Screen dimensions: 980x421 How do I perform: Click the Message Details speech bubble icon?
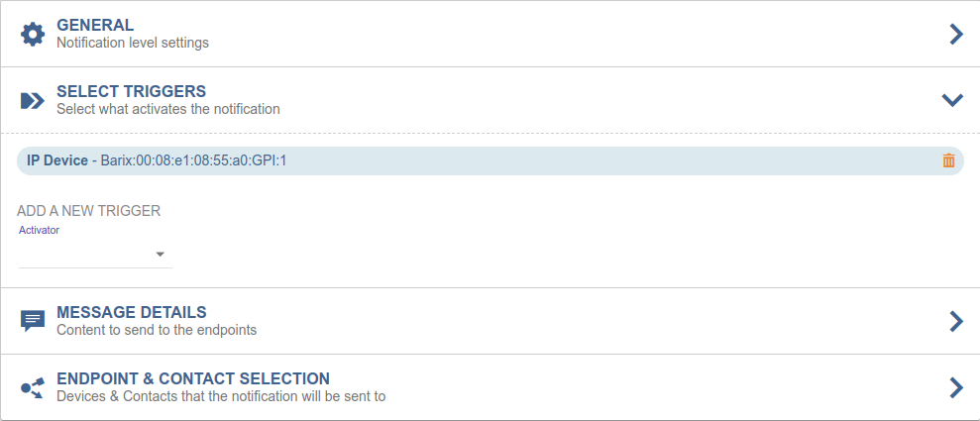coord(33,321)
